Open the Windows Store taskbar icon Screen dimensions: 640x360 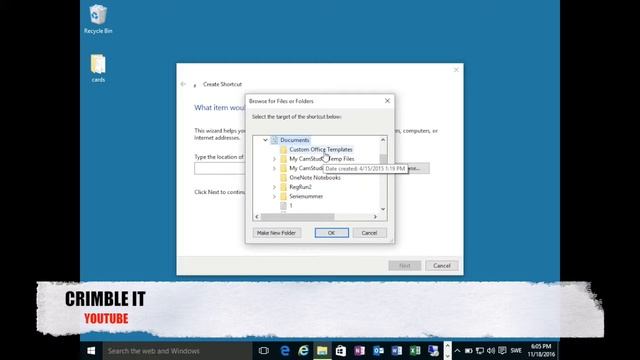tap(340, 351)
